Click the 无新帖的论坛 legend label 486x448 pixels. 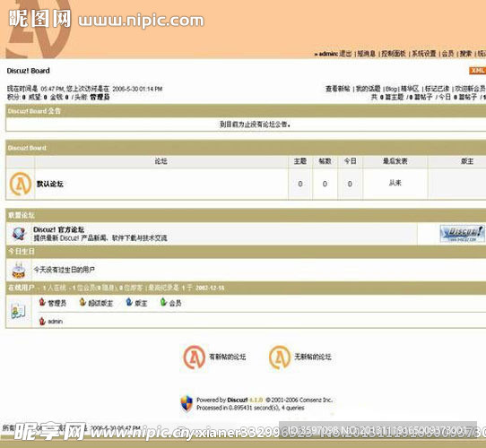[x=313, y=357]
